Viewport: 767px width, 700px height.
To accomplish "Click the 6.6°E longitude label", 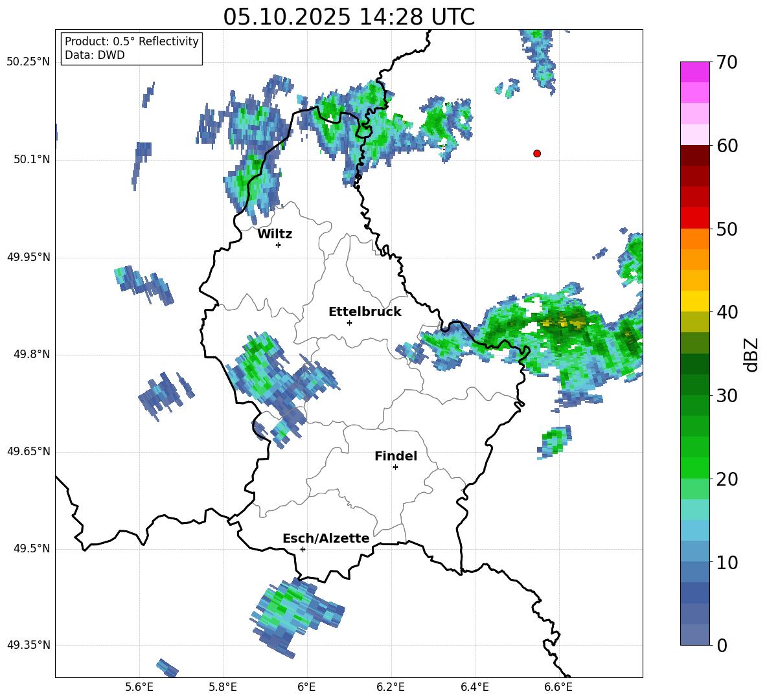I will (558, 688).
